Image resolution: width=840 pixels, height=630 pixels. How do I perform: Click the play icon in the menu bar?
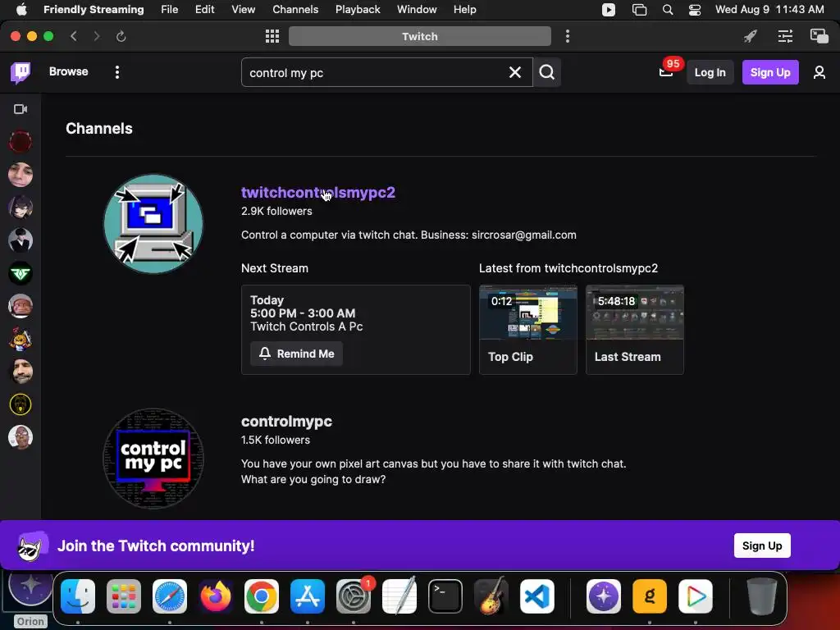coord(609,10)
